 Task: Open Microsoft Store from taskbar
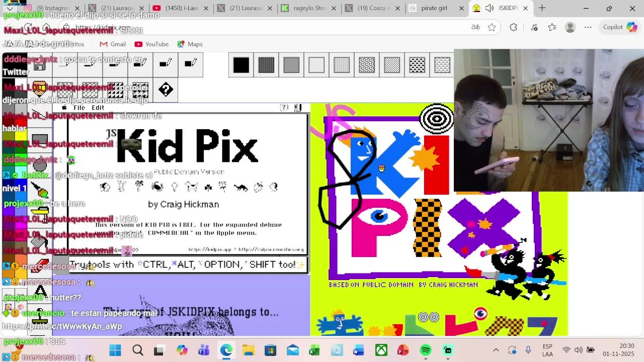(x=270, y=350)
